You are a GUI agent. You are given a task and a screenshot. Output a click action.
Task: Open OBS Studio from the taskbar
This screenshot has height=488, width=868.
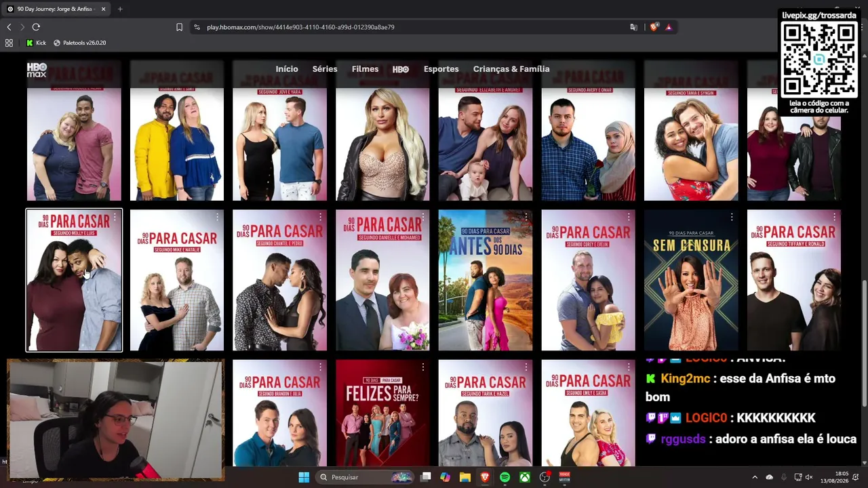pyautogui.click(x=545, y=477)
